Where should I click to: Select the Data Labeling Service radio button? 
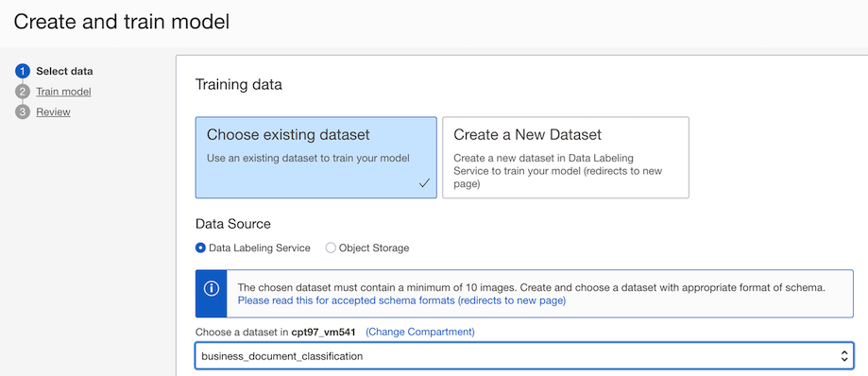(x=200, y=248)
